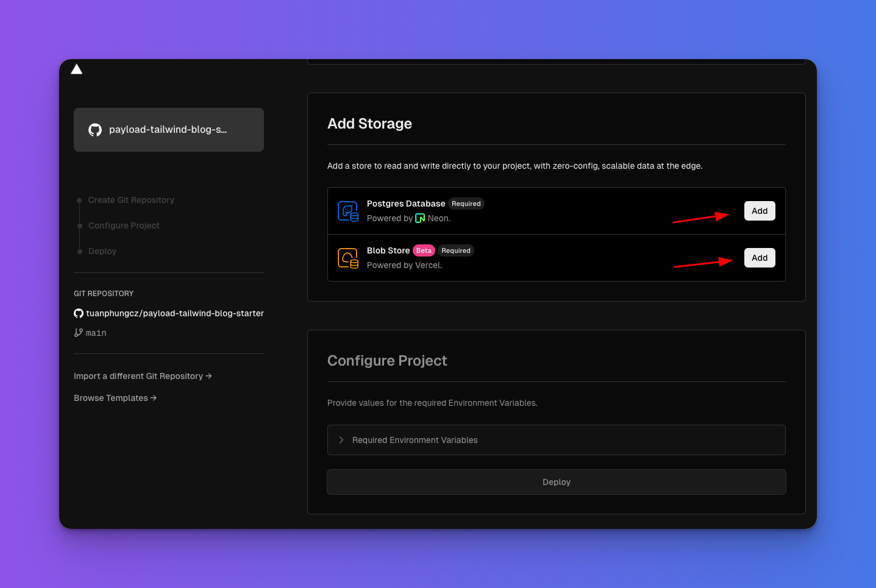Select the Configure Project step

(x=124, y=225)
